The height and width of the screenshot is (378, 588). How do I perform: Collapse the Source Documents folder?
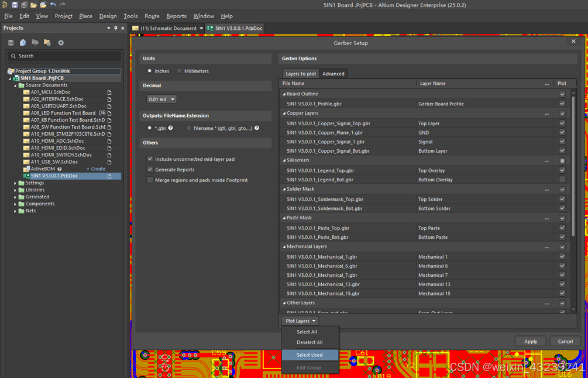tap(15, 85)
